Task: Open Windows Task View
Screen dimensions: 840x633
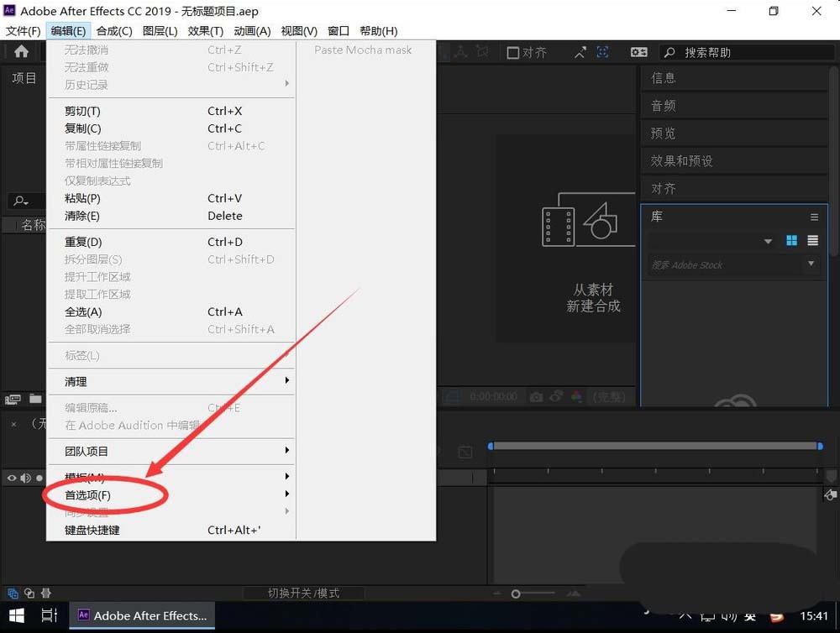Action: pyautogui.click(x=49, y=616)
